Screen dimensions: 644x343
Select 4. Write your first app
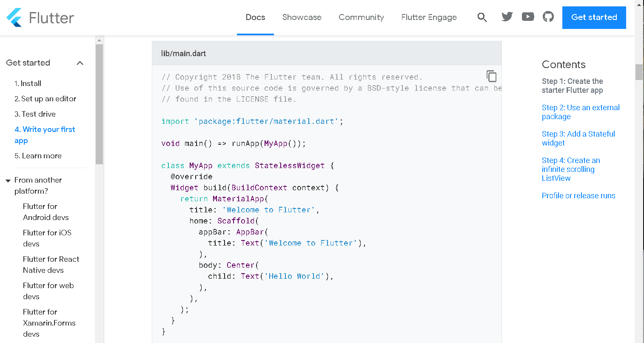45,135
